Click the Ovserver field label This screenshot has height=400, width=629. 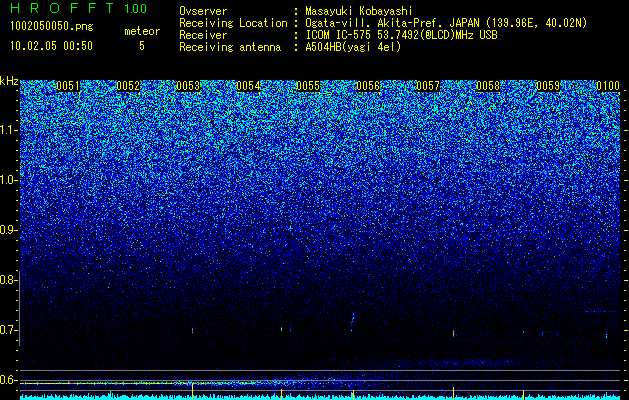[203, 11]
